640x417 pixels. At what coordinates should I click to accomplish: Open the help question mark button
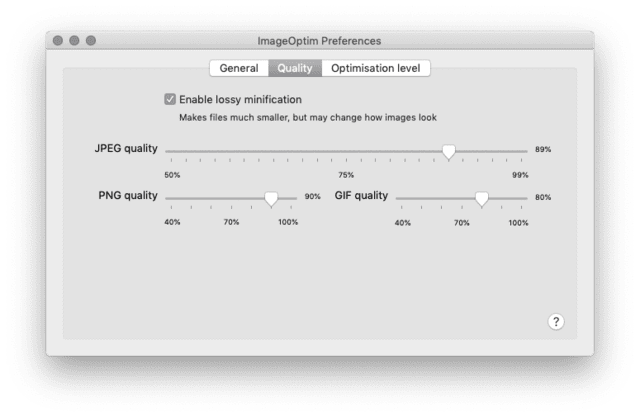coord(556,322)
